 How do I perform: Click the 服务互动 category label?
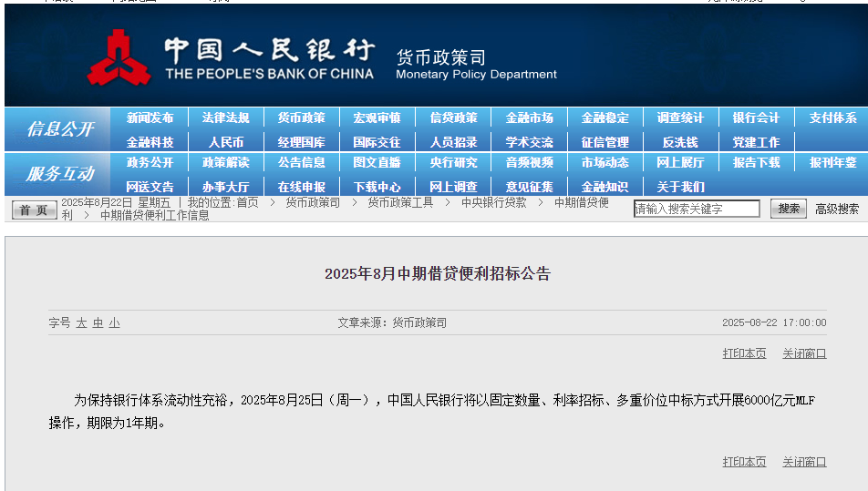click(x=60, y=174)
